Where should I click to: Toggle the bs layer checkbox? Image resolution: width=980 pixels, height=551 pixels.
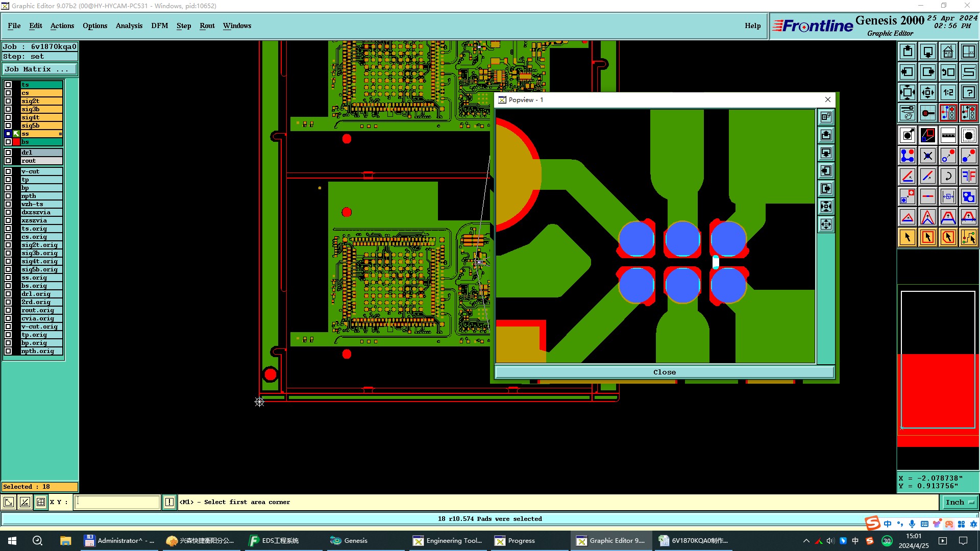pyautogui.click(x=8, y=142)
